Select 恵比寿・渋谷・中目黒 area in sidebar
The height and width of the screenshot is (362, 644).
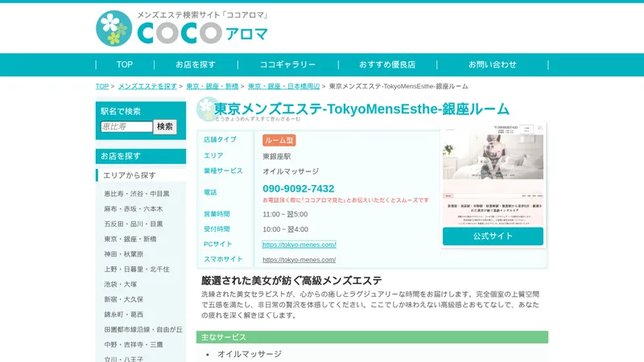coord(137,194)
